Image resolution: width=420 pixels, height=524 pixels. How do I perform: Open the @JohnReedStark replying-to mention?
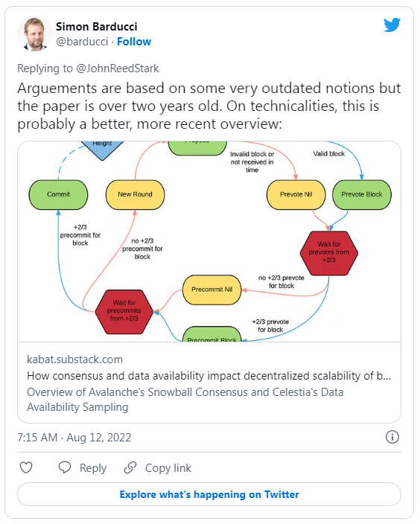coord(118,68)
